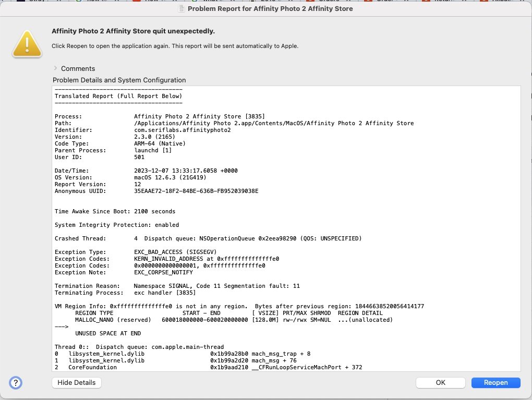Click Hide Details button
The image size is (532, 400).
pos(77,383)
